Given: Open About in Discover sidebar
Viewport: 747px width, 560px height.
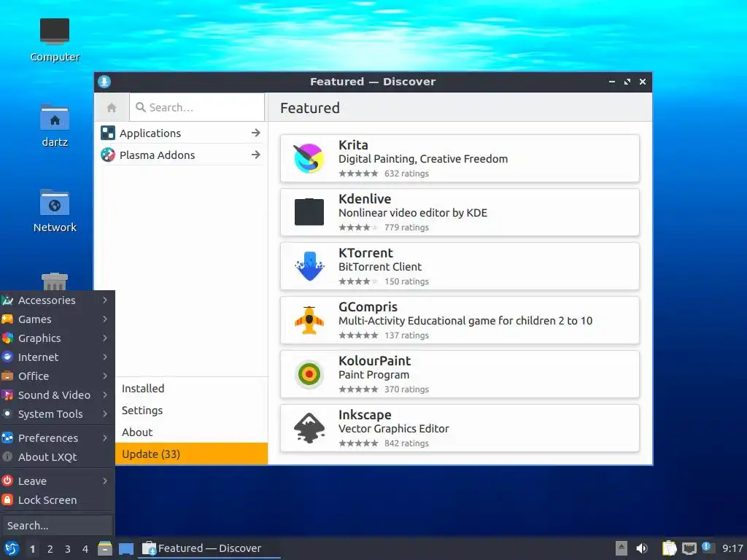Looking at the screenshot, I should point(192,432).
